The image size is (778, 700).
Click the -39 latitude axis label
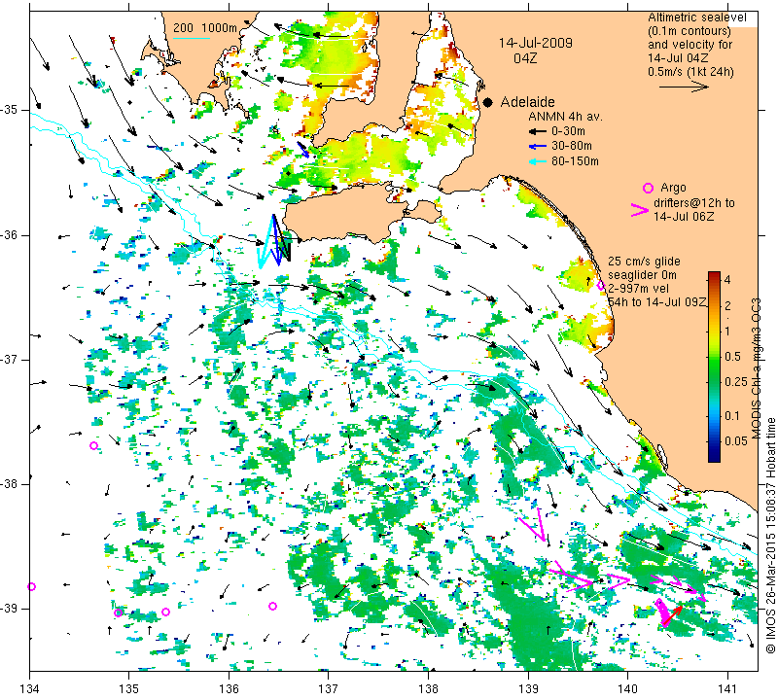[12, 609]
